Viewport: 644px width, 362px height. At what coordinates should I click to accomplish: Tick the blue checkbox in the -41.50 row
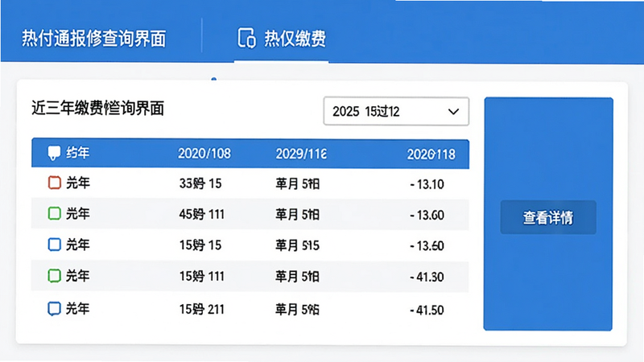point(54,309)
